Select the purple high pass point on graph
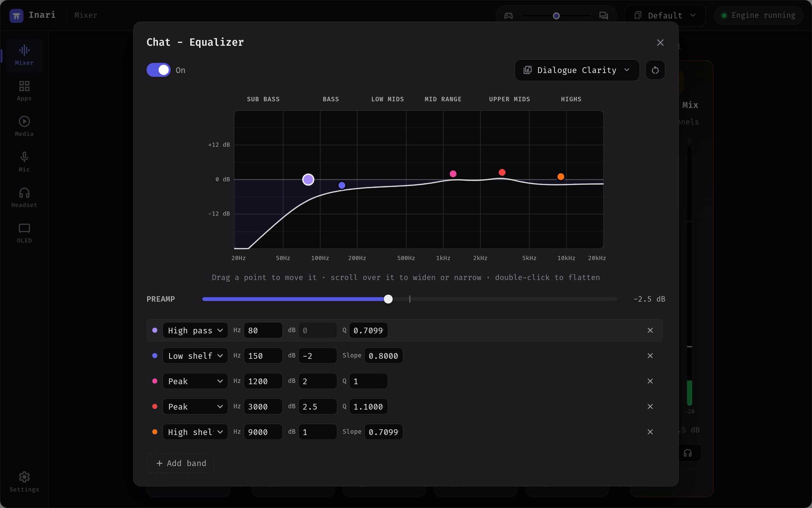This screenshot has height=508, width=812. coord(308,180)
